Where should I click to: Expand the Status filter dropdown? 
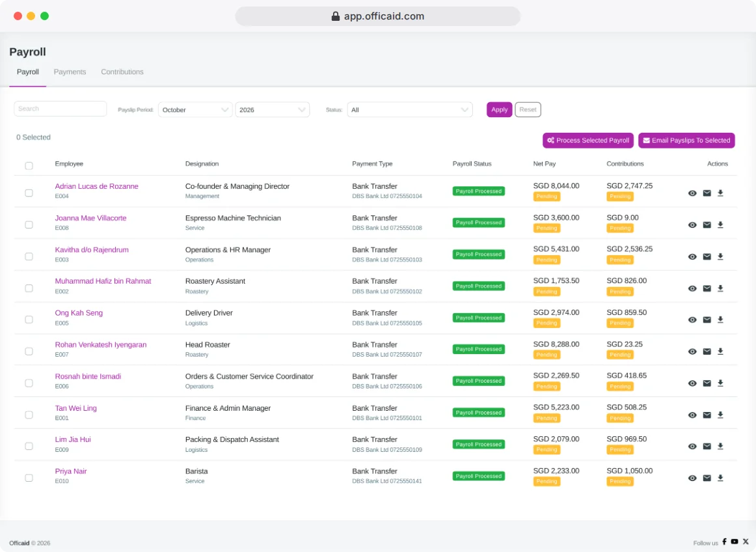[410, 110]
